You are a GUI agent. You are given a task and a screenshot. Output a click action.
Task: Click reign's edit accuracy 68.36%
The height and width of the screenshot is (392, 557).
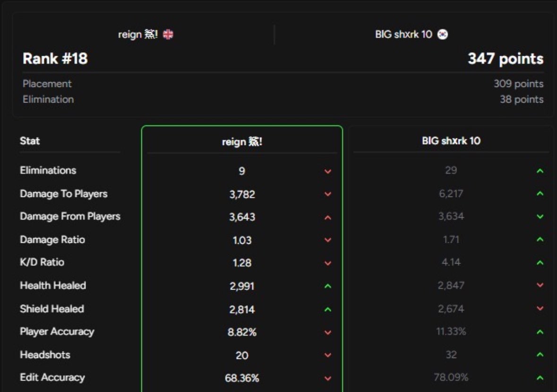point(242,378)
